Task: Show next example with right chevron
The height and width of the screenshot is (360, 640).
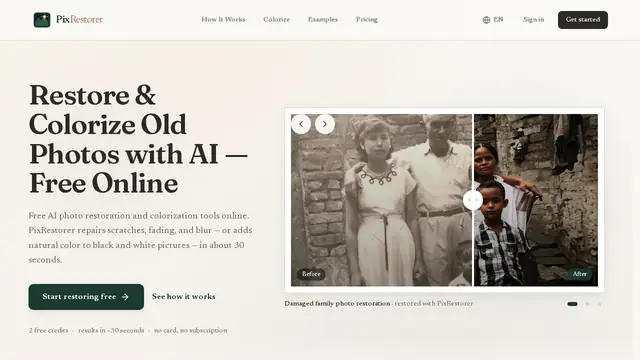Action: [x=325, y=124]
